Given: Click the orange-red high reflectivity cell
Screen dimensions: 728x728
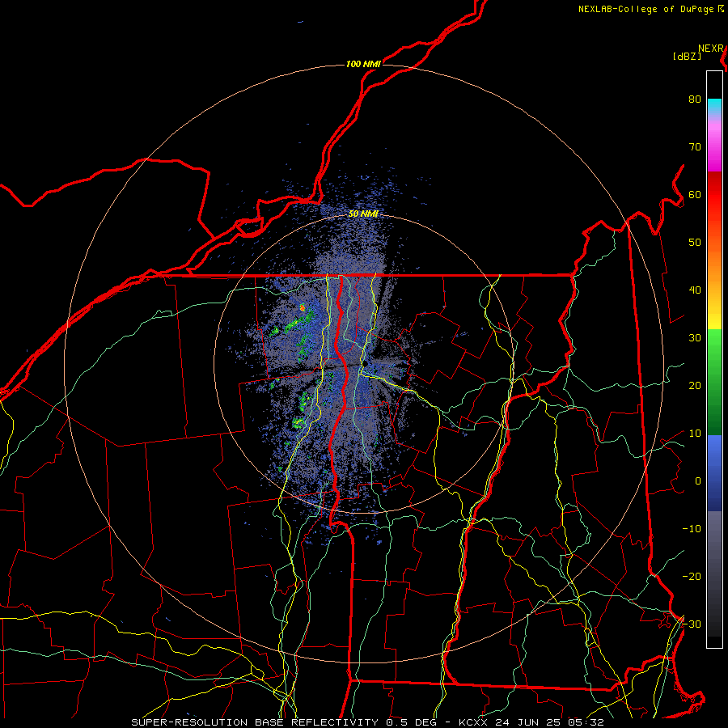Looking at the screenshot, I should [x=303, y=307].
